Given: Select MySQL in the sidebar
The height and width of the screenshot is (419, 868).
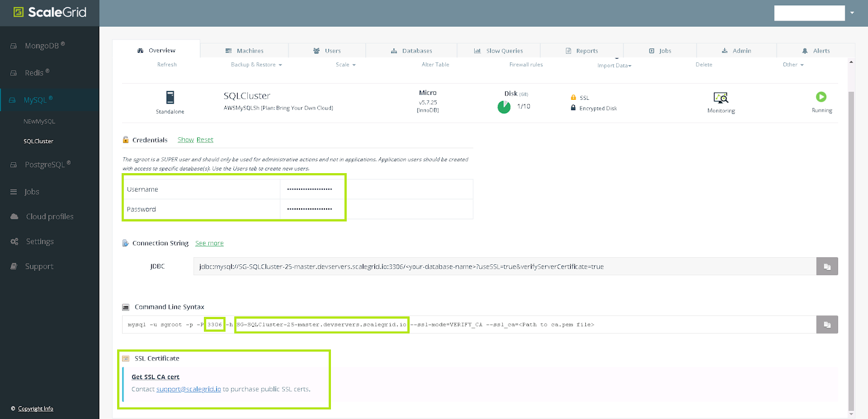Looking at the screenshot, I should (x=38, y=100).
